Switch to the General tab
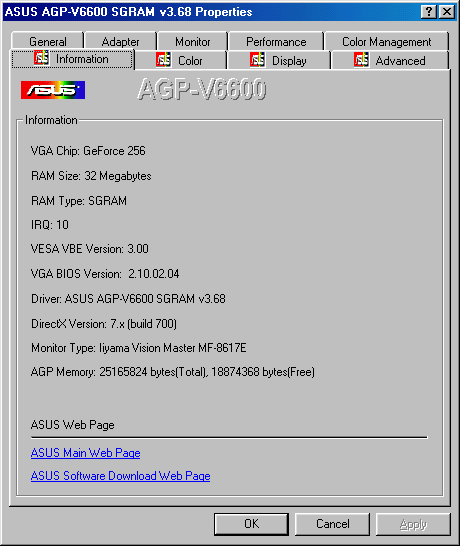This screenshot has width=460, height=546. (x=48, y=41)
